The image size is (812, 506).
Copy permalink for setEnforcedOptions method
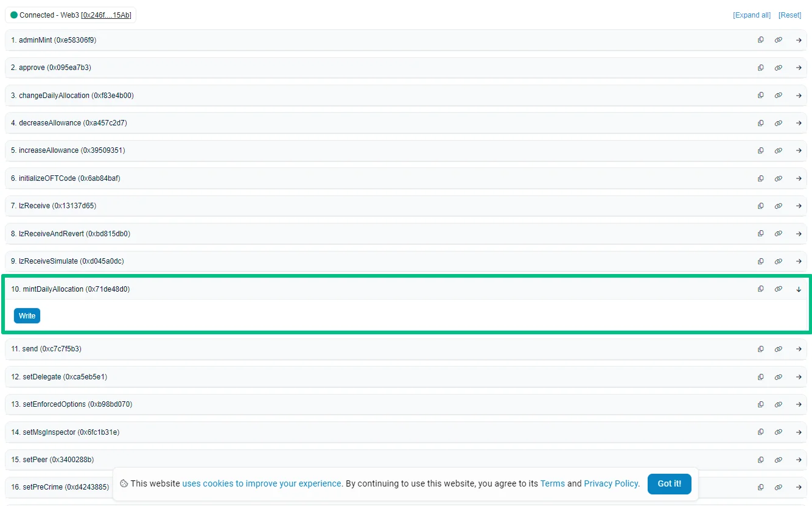pos(778,404)
